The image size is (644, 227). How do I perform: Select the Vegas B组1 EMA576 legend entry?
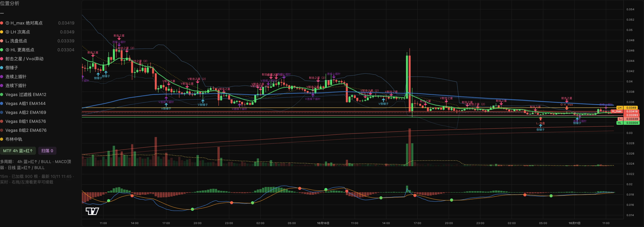click(23, 121)
